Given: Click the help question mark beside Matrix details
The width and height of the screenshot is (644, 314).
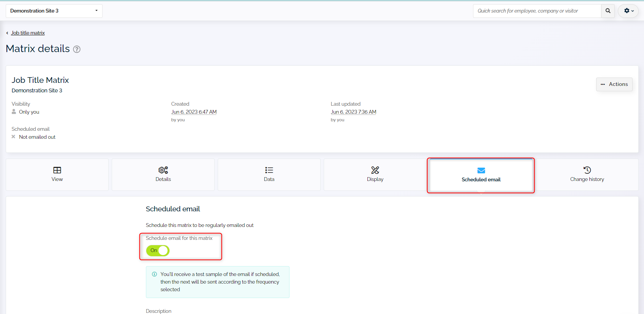Looking at the screenshot, I should pyautogui.click(x=77, y=49).
